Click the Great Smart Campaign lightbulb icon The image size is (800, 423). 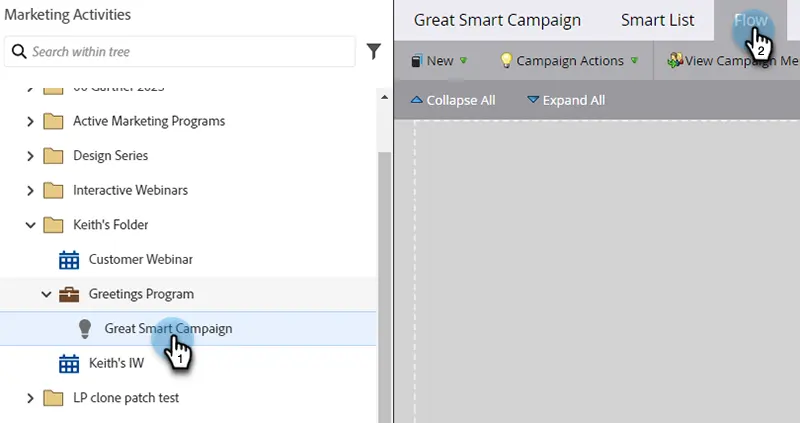(85, 329)
